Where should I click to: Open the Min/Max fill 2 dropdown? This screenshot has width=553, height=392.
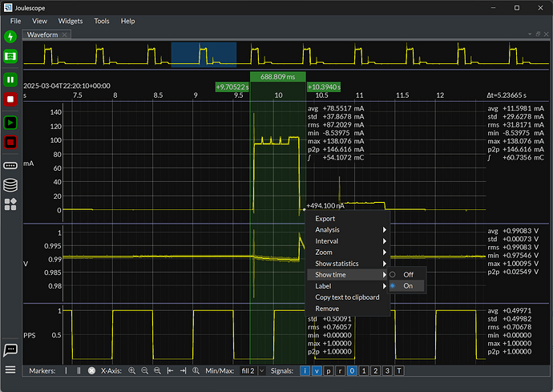click(252, 371)
